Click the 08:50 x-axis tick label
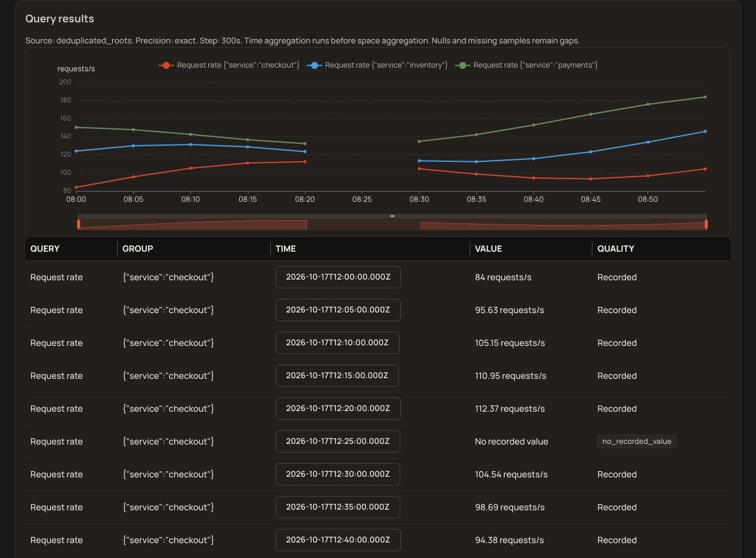Image resolution: width=756 pixels, height=558 pixels. 648,200
